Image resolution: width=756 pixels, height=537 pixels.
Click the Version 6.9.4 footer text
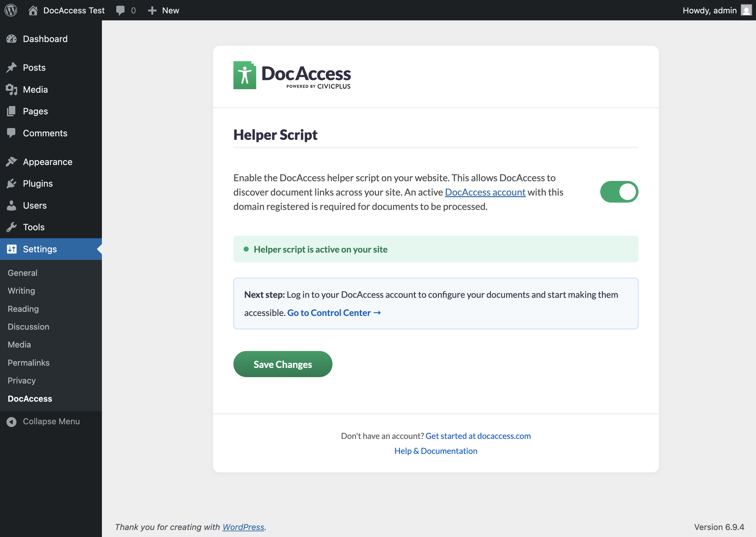719,527
